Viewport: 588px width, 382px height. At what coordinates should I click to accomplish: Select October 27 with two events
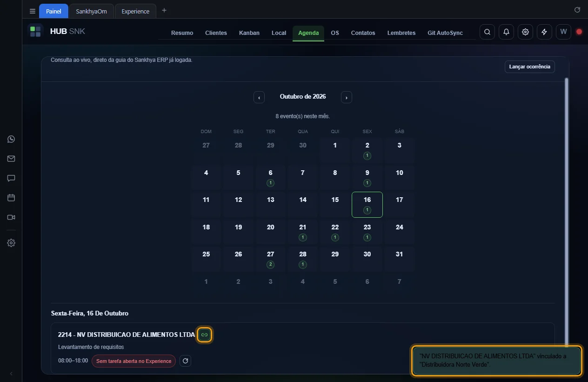[270, 259]
